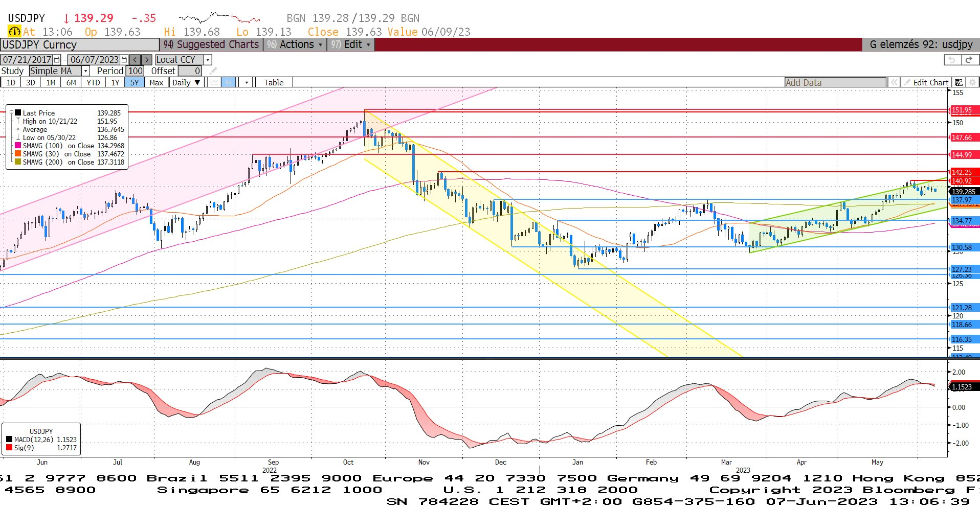Screen dimensions: 980x530
Task: Select the 5Y range tab
Action: click(135, 82)
